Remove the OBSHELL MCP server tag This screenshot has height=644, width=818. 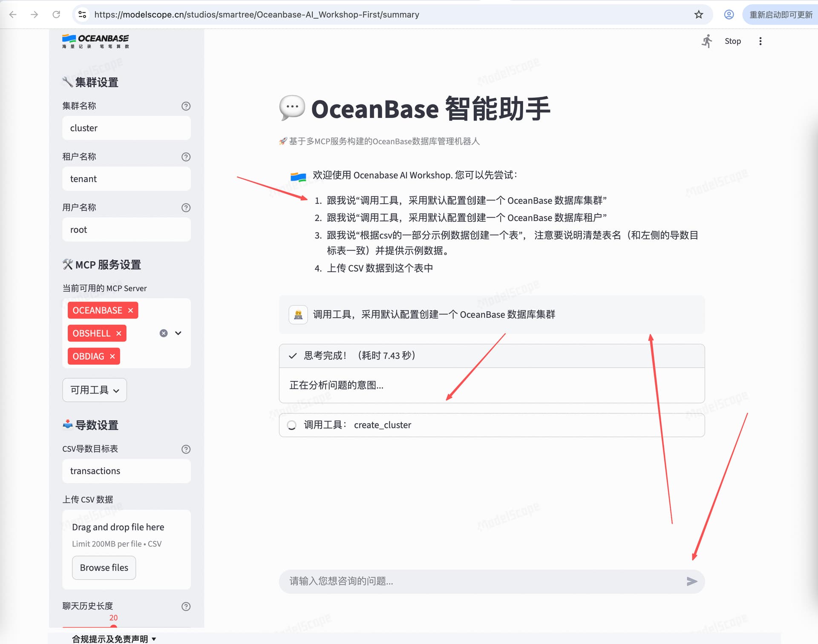tap(119, 333)
